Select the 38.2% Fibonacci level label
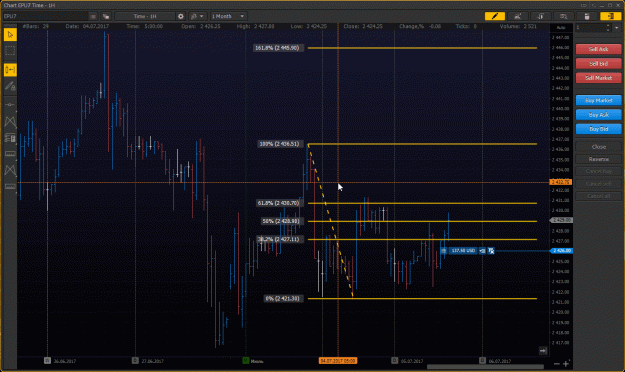 tap(279, 239)
